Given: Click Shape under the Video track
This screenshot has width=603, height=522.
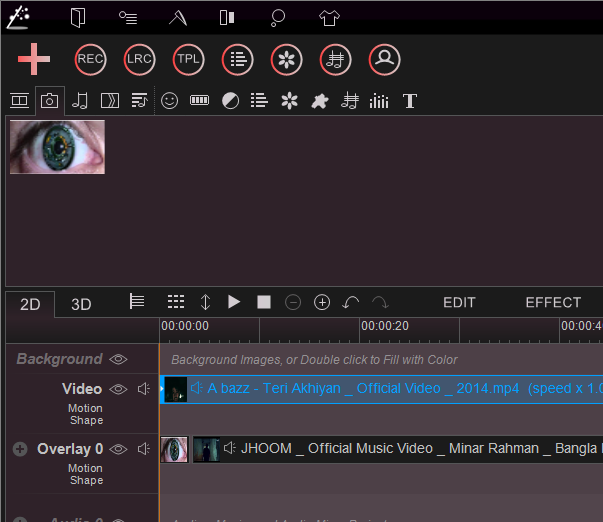Looking at the screenshot, I should [87, 420].
